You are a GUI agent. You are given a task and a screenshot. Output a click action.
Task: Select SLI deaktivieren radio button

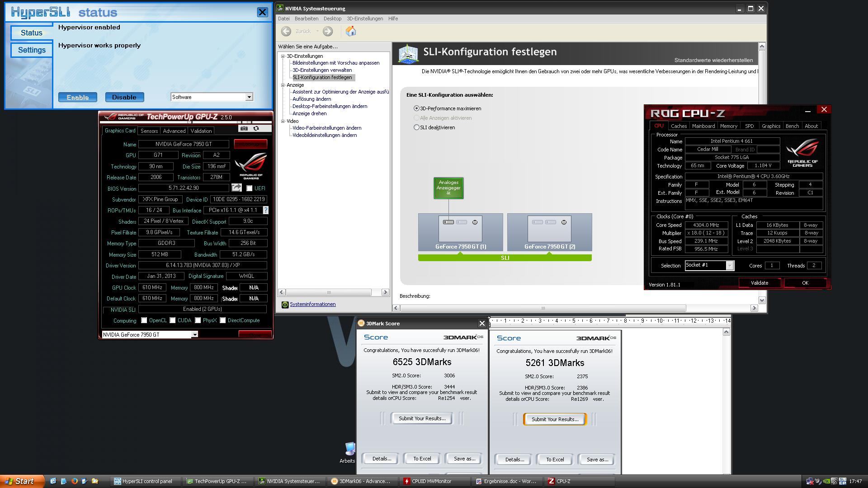pos(416,127)
